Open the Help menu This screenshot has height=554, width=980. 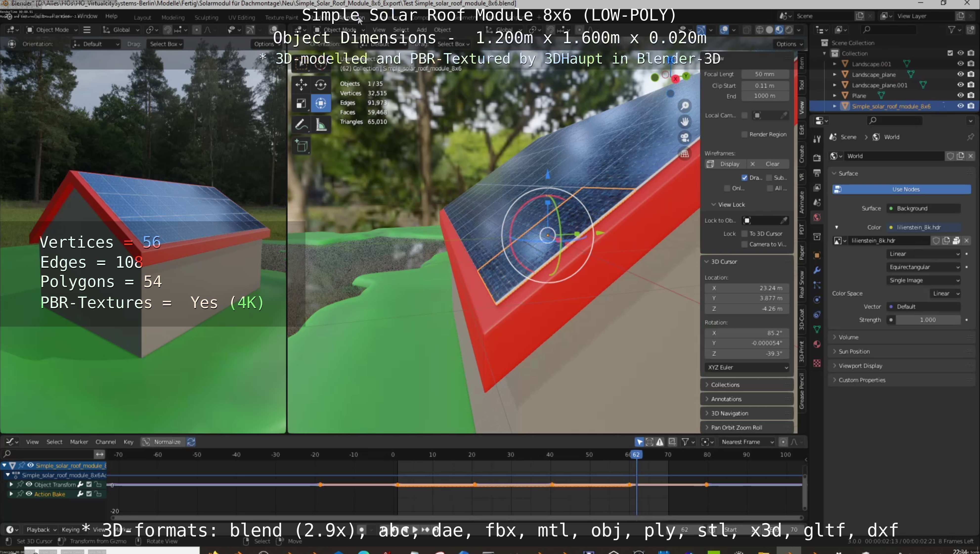pos(111,16)
